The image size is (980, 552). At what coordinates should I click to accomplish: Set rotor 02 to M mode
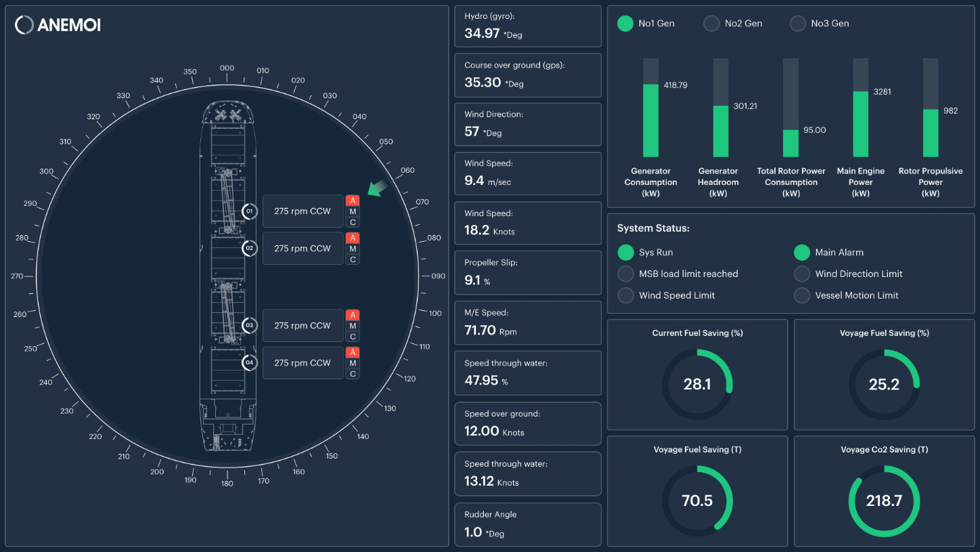click(x=353, y=249)
